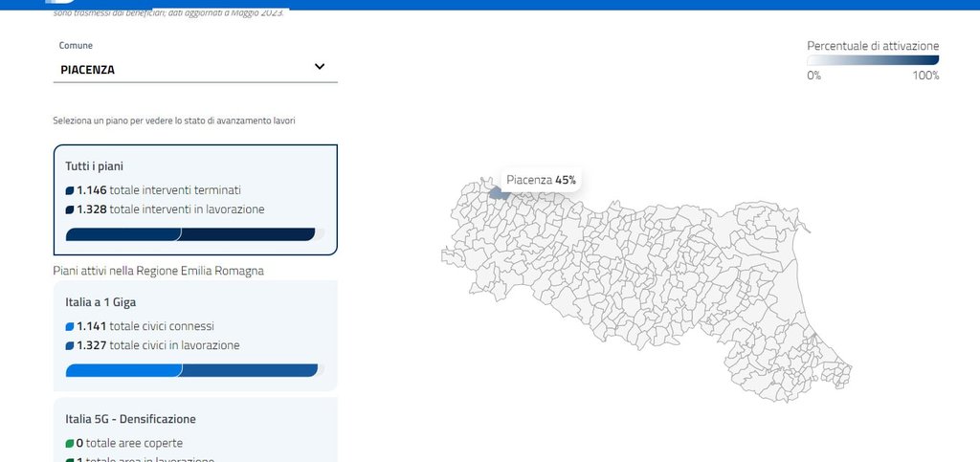Click blue marker beside 'totale civici in lavorazione'
Image resolution: width=980 pixels, height=462 pixels.
[x=70, y=345]
